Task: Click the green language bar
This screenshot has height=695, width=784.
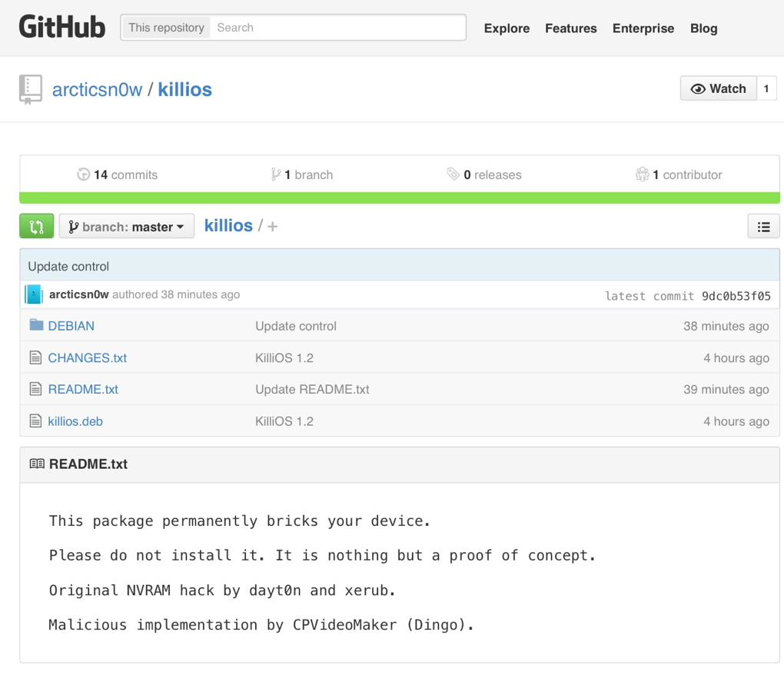Action: [400, 198]
